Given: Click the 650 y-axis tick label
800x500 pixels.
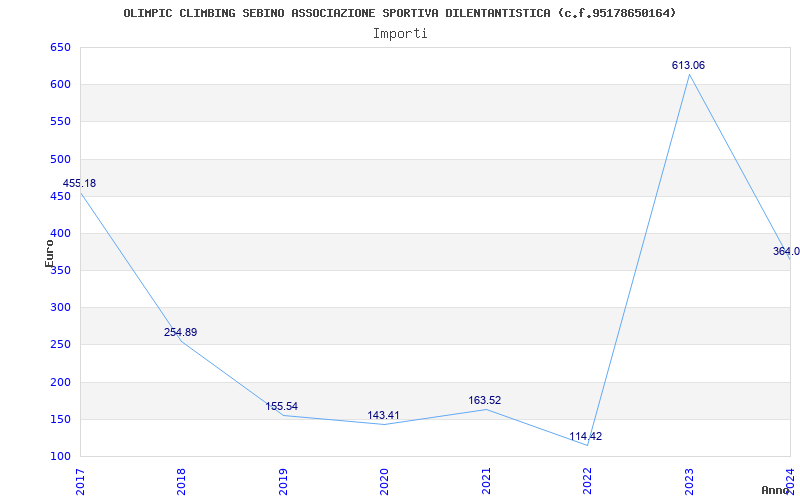Looking at the screenshot, I should point(60,47).
